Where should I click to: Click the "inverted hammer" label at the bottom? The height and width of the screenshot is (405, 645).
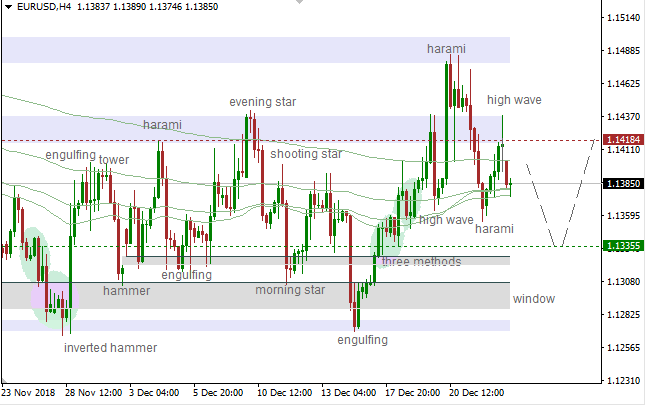[109, 348]
